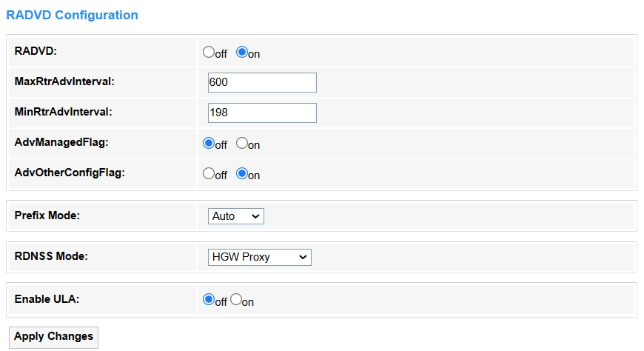Disable AdvOtherConfigFlag via the 'off' radio
The height and width of the screenshot is (351, 644).
[209, 174]
